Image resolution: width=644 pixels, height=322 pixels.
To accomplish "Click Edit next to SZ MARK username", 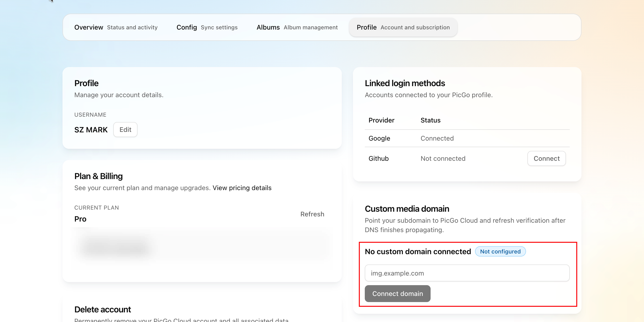I will [125, 130].
